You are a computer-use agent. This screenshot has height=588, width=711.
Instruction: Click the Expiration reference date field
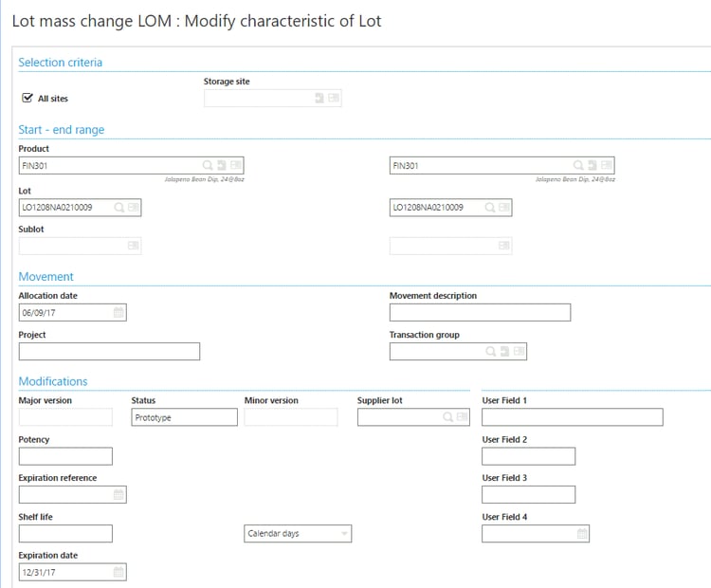click(x=73, y=494)
